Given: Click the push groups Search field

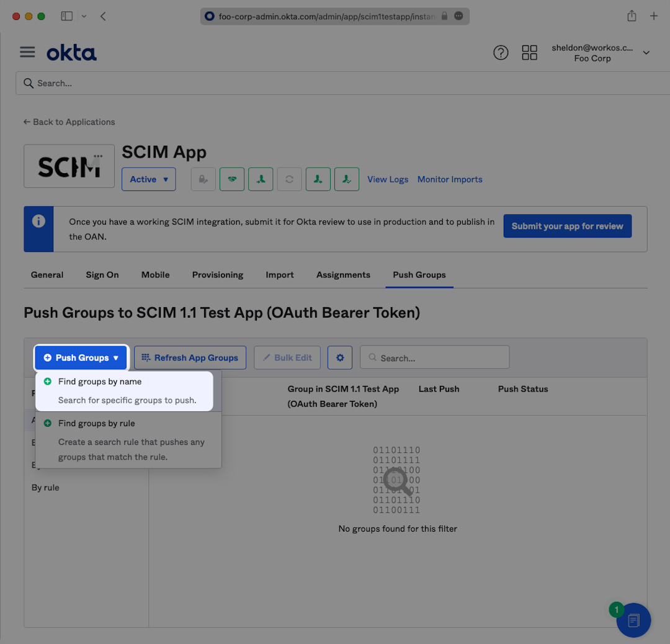Looking at the screenshot, I should pyautogui.click(x=434, y=358).
